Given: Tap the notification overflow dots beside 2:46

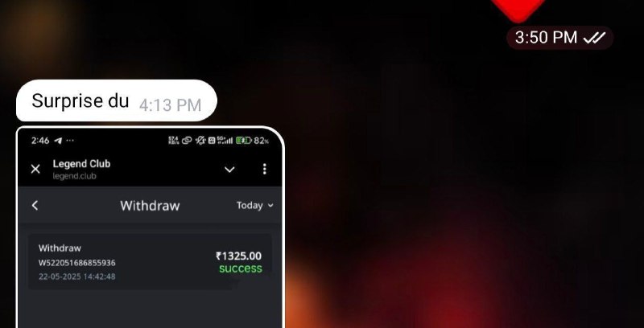Looking at the screenshot, I should tap(70, 141).
